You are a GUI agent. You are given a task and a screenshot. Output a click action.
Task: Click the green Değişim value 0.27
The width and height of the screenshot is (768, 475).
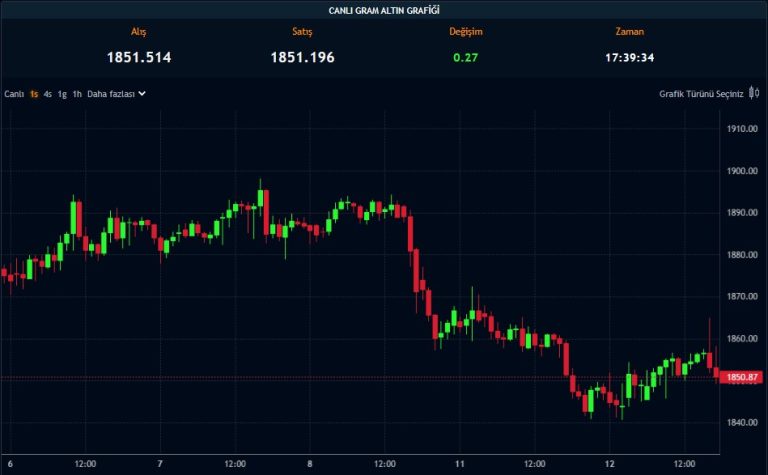[464, 57]
